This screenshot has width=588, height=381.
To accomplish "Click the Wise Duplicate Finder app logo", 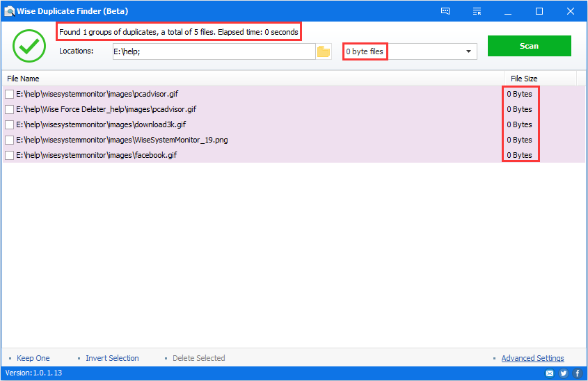I will coord(9,11).
